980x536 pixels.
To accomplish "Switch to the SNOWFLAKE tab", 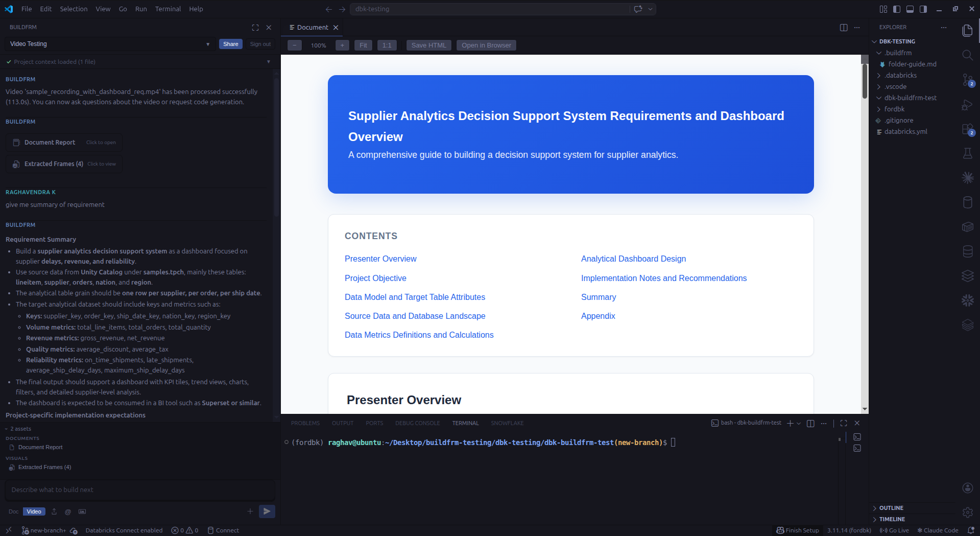I will pyautogui.click(x=507, y=423).
